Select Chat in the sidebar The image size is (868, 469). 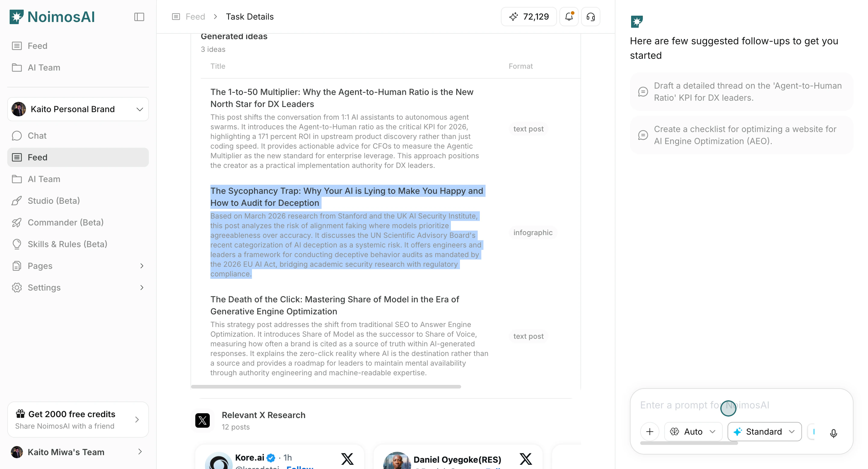click(37, 136)
